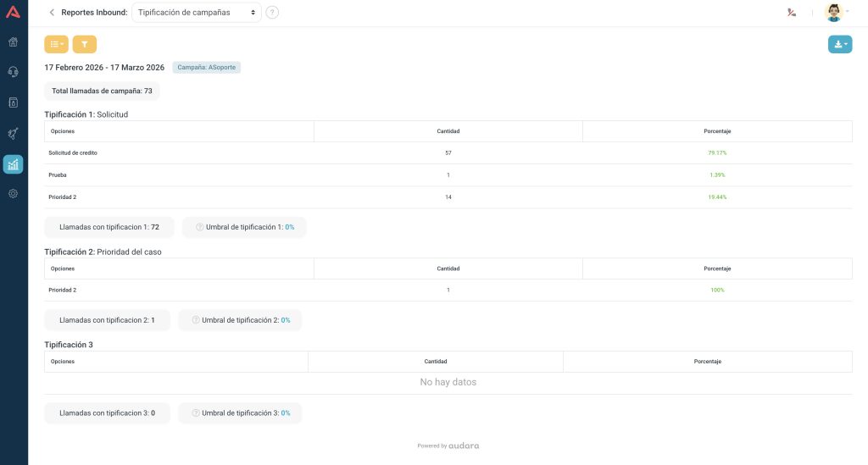Click the Audara logo in the sidebar
The height and width of the screenshot is (465, 868).
pyautogui.click(x=14, y=12)
